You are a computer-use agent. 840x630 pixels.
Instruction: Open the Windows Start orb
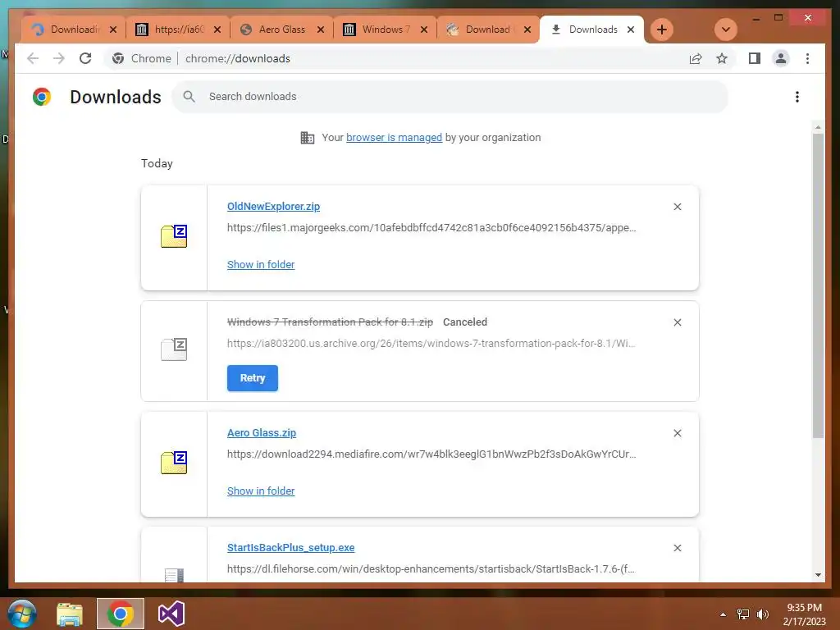[22, 614]
